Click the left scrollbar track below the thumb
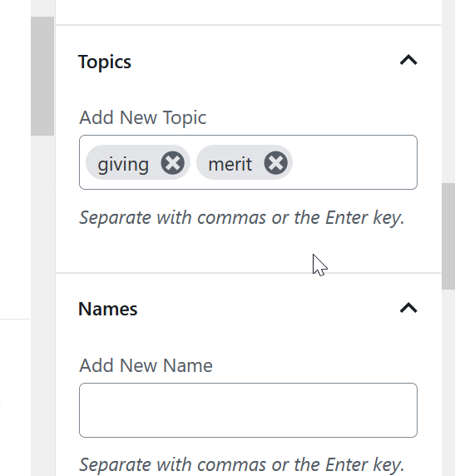 pyautogui.click(x=42, y=304)
